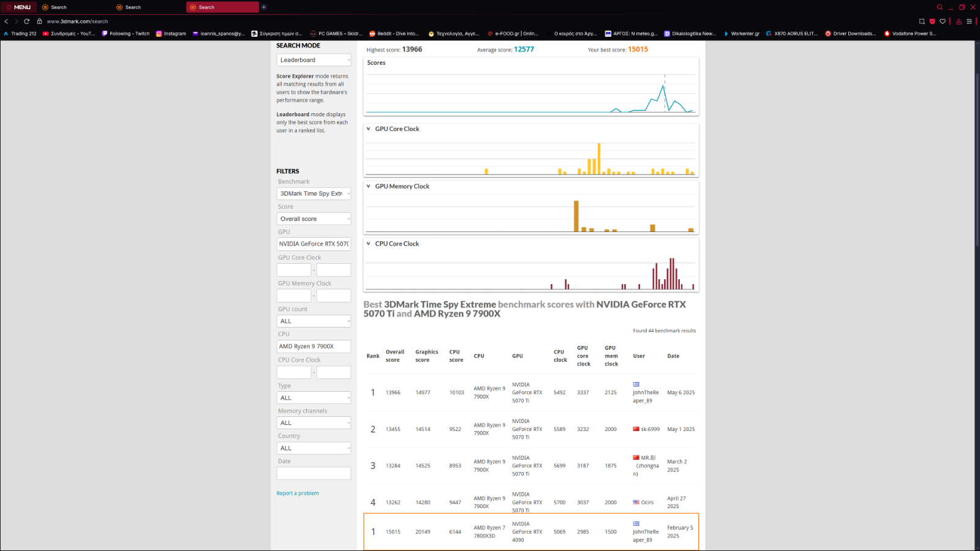Open the ad blocker shield icon
This screenshot has height=551, width=980.
tap(932, 21)
